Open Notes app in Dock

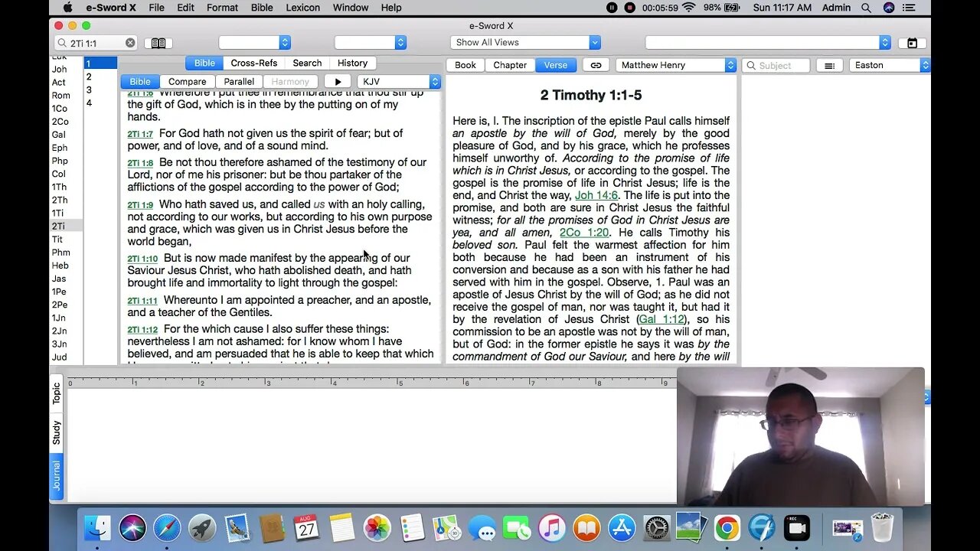pyautogui.click(x=342, y=528)
